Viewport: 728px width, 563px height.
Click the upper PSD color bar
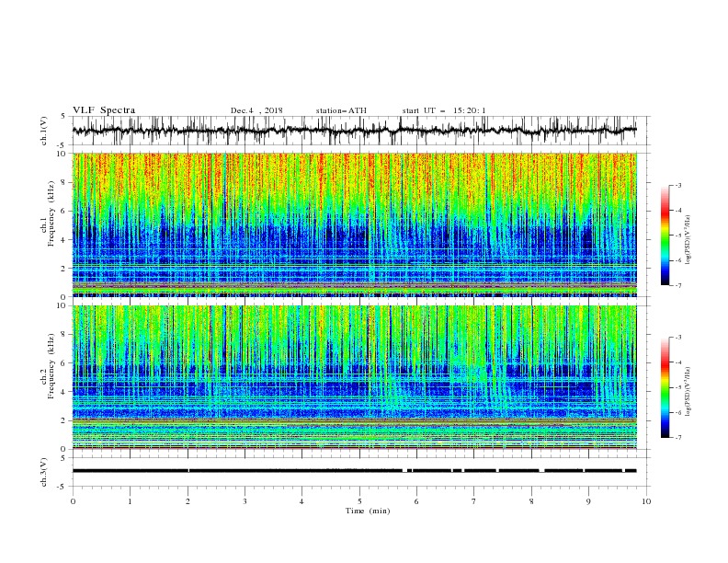pyautogui.click(x=665, y=236)
